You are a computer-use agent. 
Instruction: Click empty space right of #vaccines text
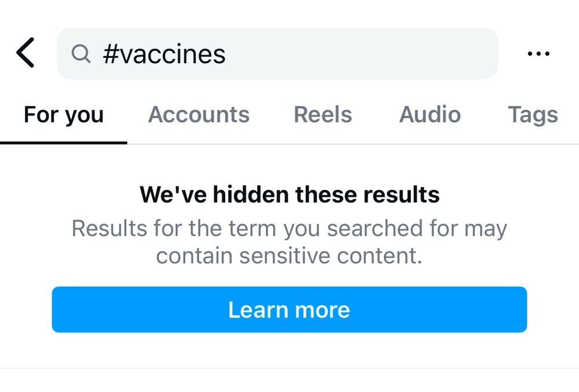pos(359,54)
